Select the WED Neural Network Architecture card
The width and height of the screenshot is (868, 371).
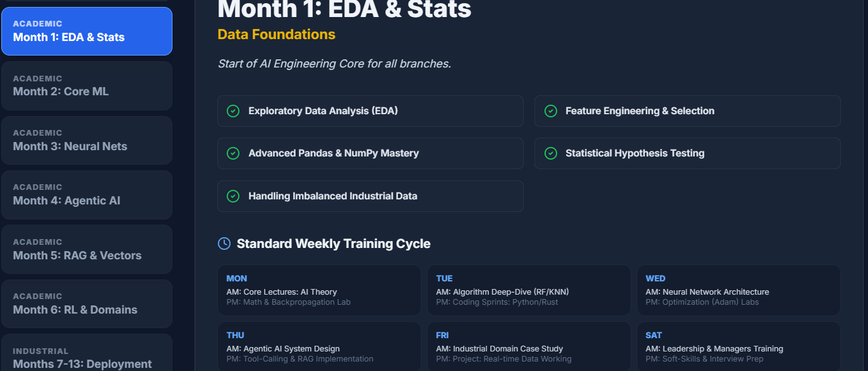tap(738, 290)
